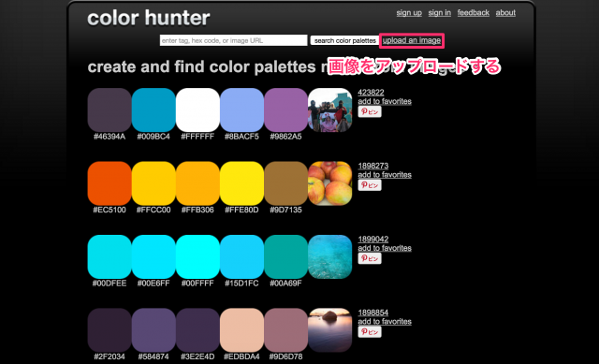Click the #EC5100 hex code label
The image size is (599, 364).
(110, 210)
